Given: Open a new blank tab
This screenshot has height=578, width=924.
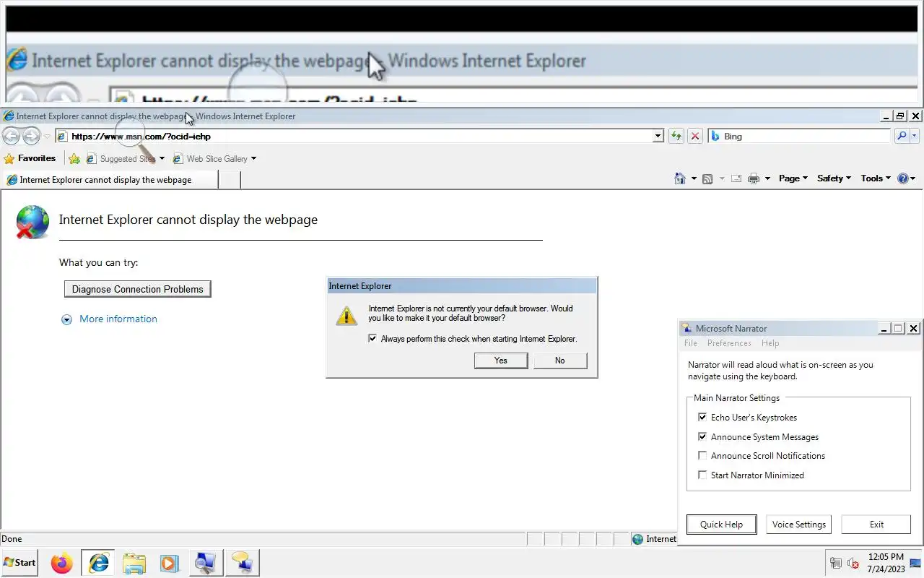Looking at the screenshot, I should [x=229, y=180].
